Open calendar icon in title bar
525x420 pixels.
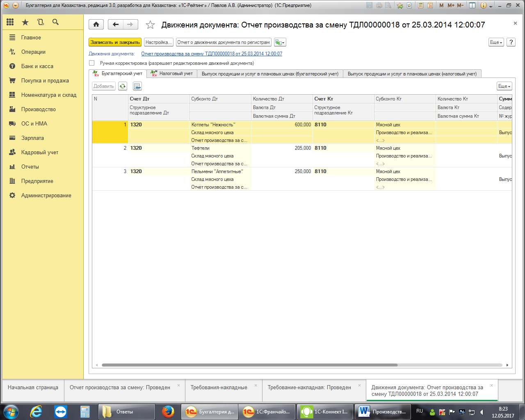[430, 5]
